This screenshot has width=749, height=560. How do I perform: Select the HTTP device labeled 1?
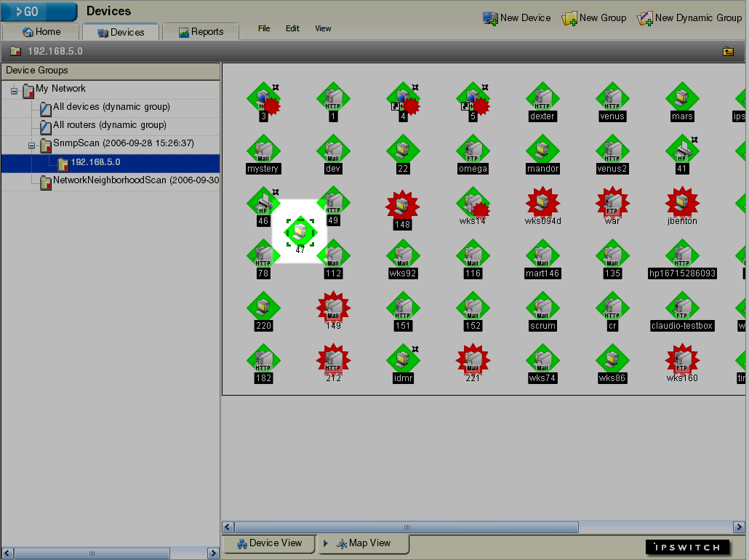tap(333, 102)
